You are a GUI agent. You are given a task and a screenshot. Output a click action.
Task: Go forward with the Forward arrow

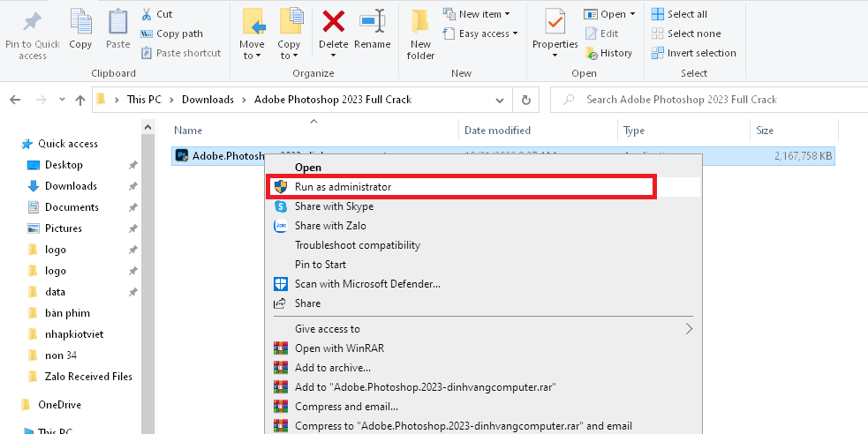click(41, 100)
